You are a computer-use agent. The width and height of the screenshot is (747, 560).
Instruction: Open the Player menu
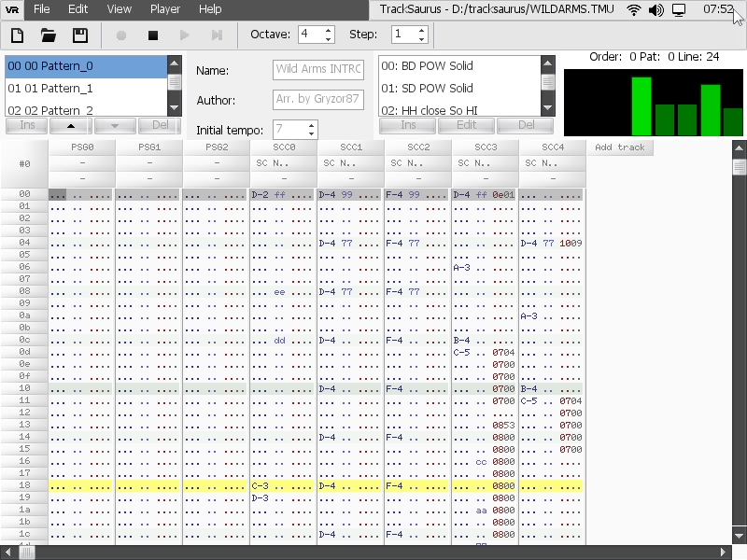[x=165, y=9]
